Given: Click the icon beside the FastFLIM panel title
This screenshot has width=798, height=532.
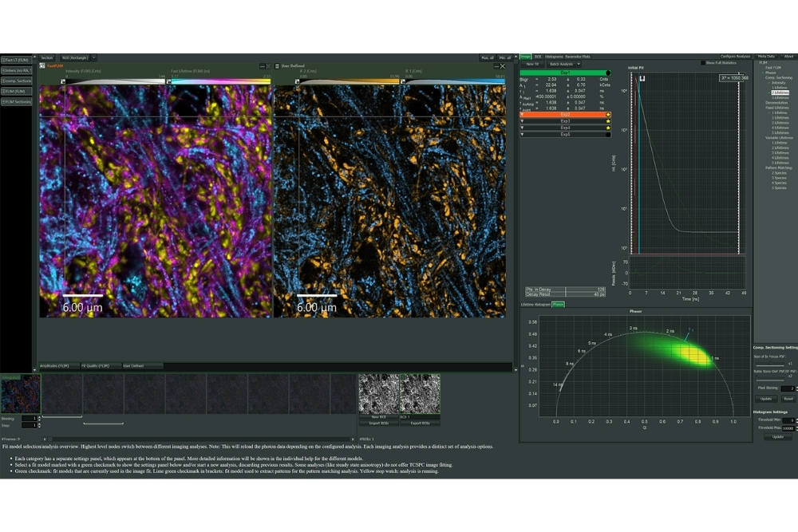Looking at the screenshot, I should [x=41, y=65].
